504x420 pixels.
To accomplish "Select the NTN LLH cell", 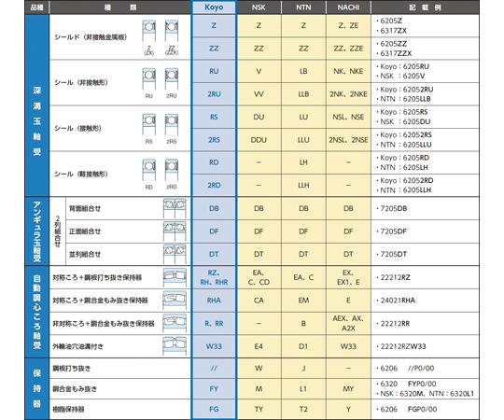I will tap(303, 185).
